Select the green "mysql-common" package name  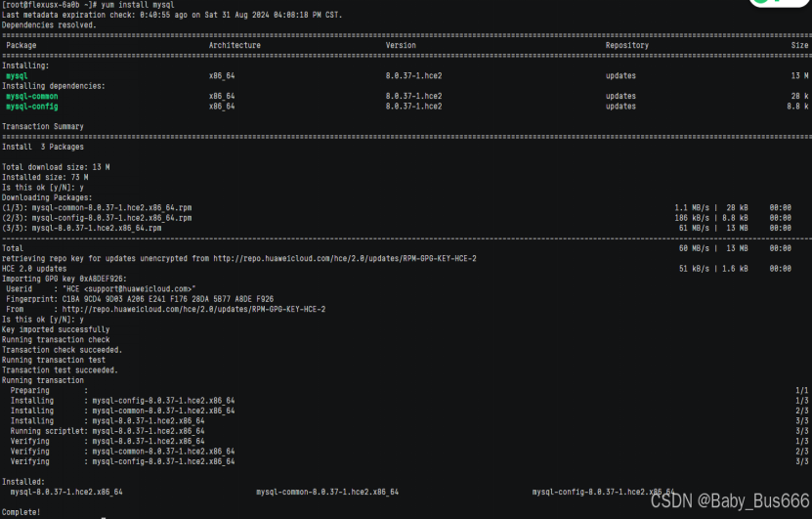point(32,96)
